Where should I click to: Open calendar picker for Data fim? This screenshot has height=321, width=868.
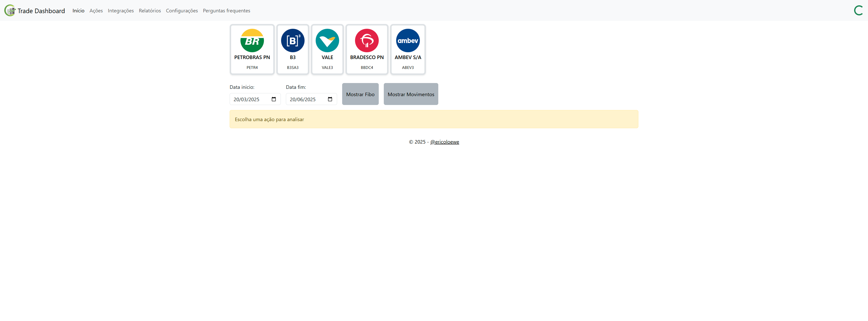click(x=330, y=99)
